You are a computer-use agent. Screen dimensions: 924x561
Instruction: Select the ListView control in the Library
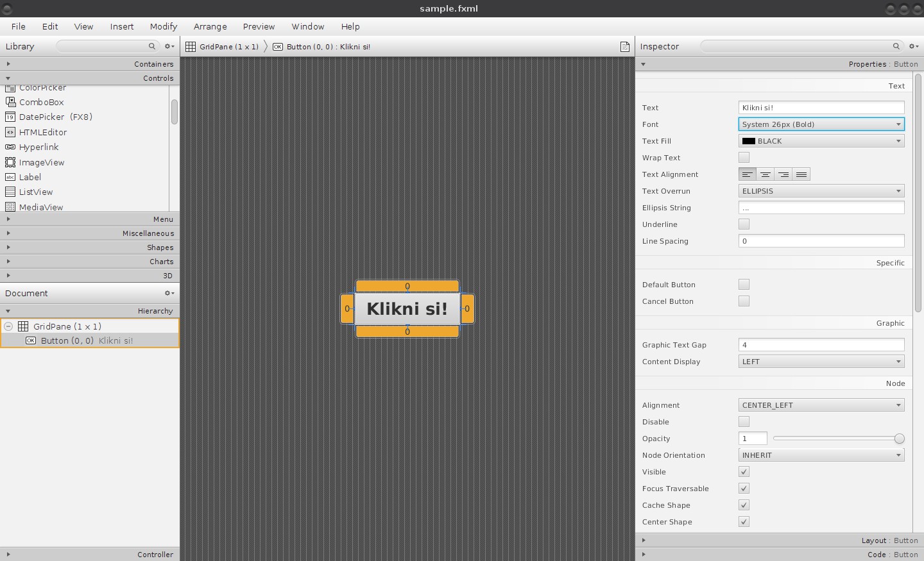point(36,192)
